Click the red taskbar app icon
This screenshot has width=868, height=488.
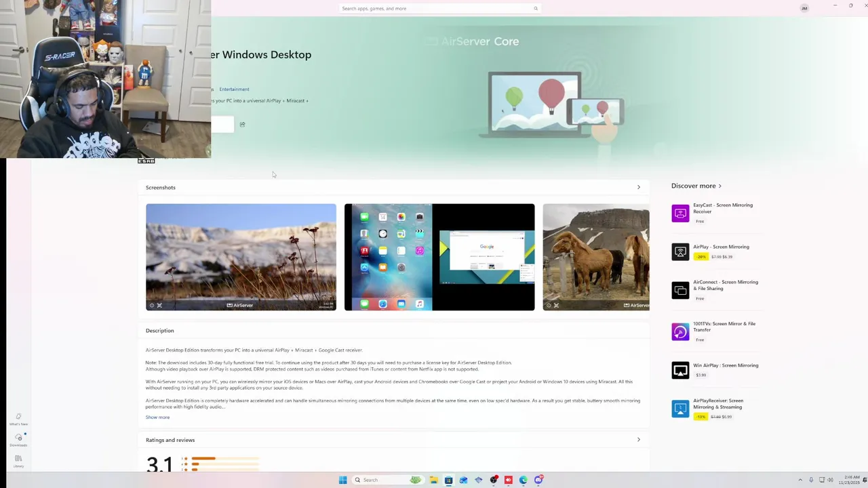click(508, 480)
